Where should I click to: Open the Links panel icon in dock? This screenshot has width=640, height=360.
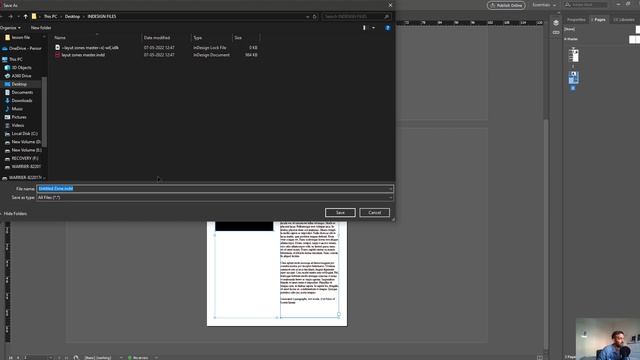click(556, 32)
